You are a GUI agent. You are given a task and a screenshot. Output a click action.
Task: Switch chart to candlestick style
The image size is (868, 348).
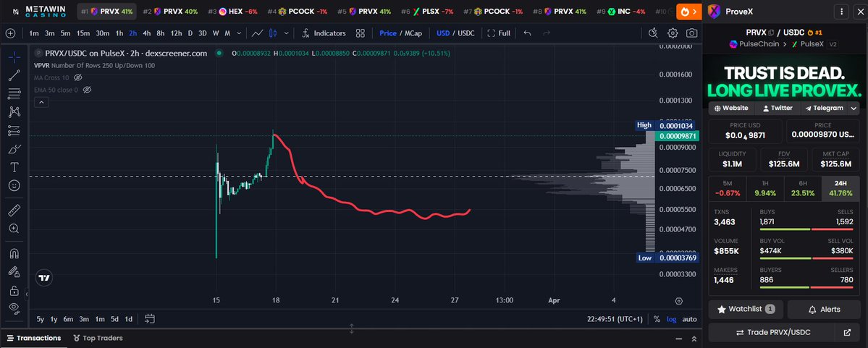272,33
